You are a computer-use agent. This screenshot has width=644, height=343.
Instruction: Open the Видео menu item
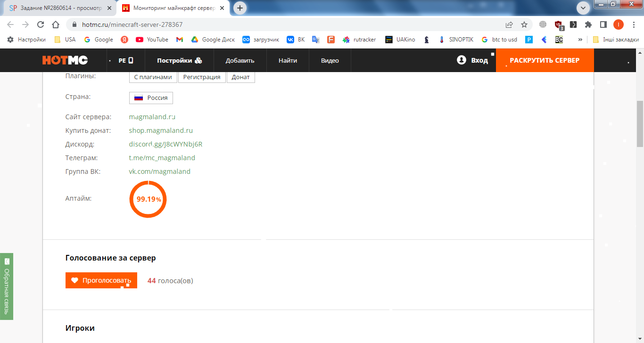[330, 60]
